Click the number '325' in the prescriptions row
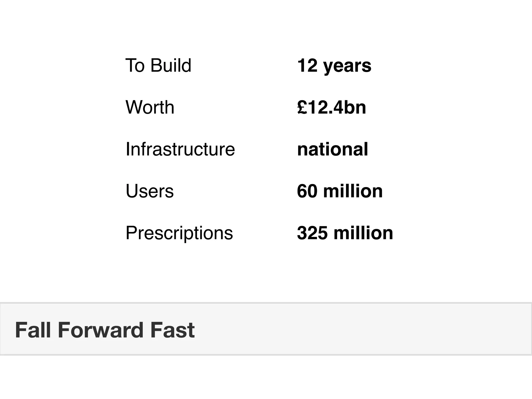532x399 pixels. click(312, 233)
